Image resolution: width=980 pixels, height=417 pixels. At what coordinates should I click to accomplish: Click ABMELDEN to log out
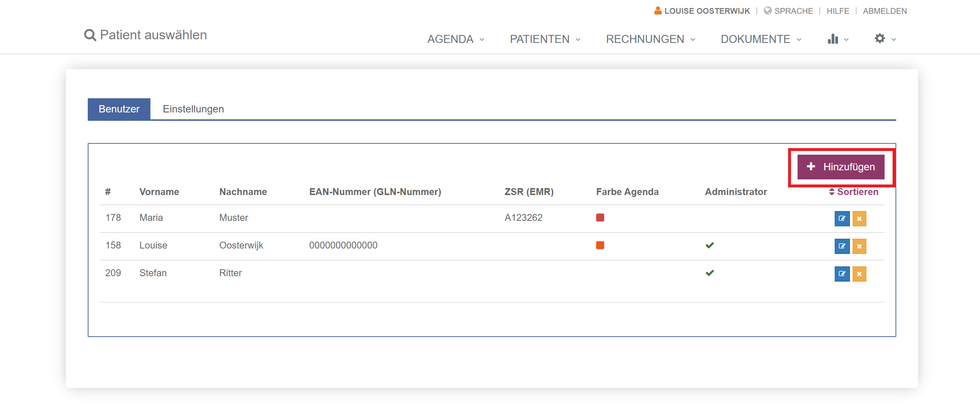885,11
